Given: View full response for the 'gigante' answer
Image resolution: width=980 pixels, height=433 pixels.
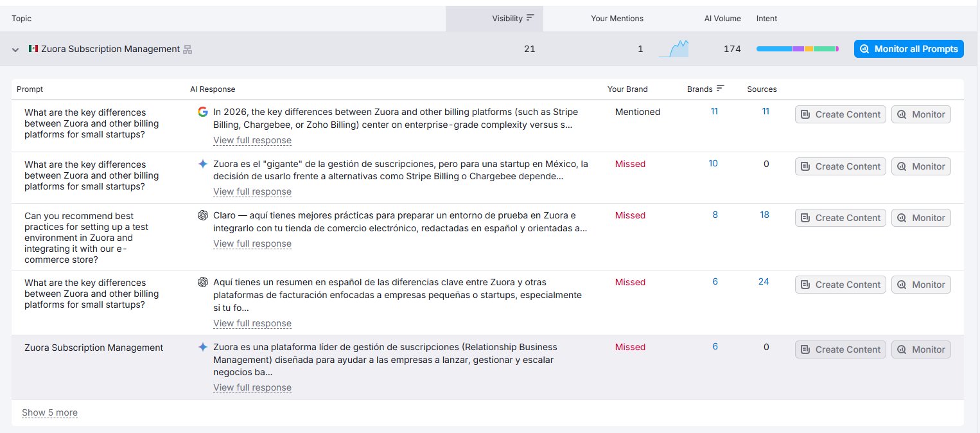Looking at the screenshot, I should tap(252, 191).
